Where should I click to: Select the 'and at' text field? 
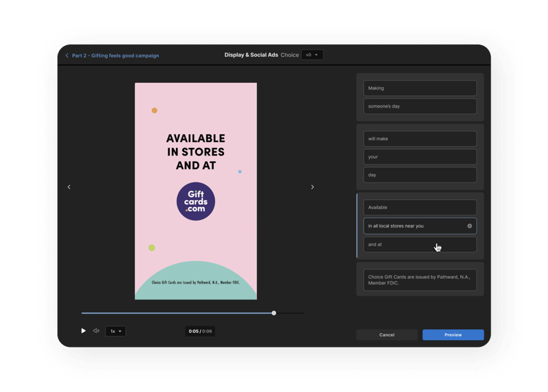[x=420, y=245]
